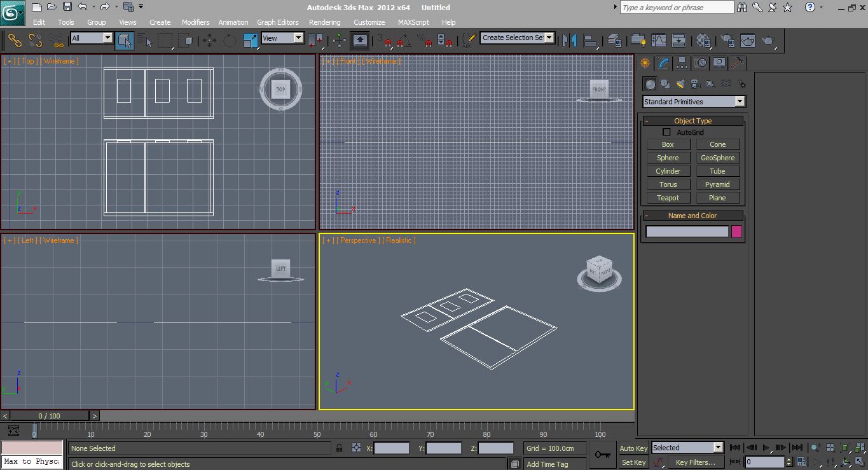Click the Align tool icon
Image resolution: width=868 pixels, height=470 pixels.
point(591,41)
